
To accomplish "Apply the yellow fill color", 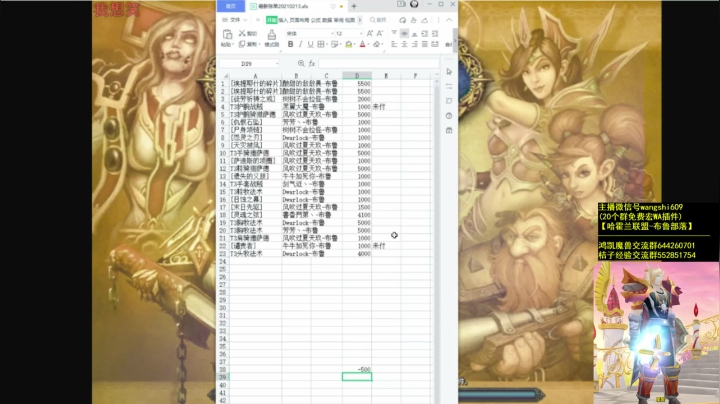I will [x=349, y=44].
